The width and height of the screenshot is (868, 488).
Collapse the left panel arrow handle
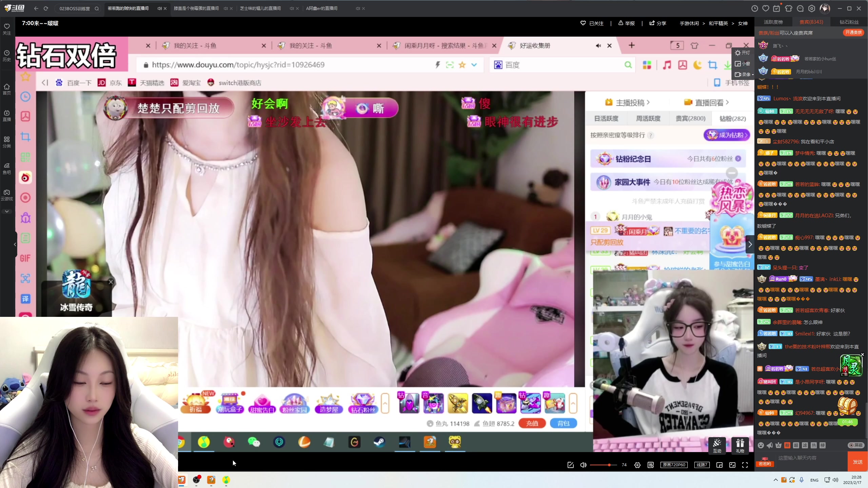[x=15, y=244]
